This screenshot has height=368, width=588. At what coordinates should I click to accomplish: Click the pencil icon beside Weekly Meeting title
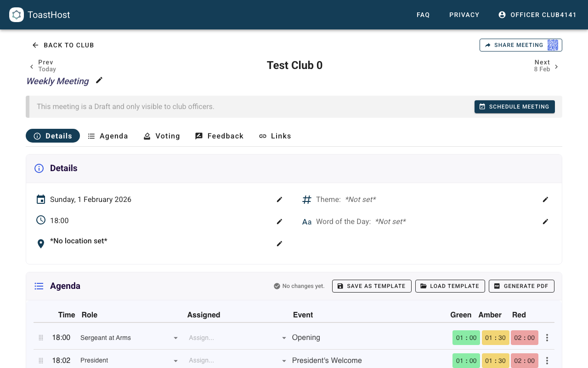[99, 80]
